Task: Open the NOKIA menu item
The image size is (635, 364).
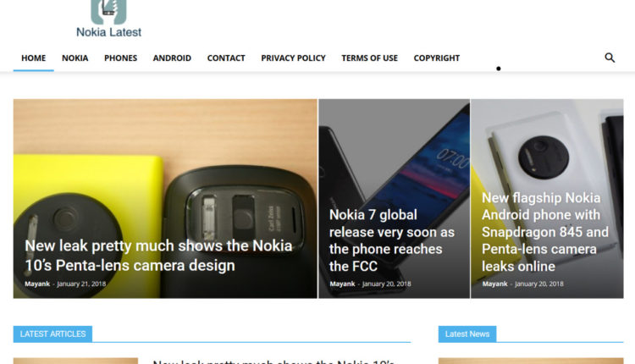Action: click(75, 58)
